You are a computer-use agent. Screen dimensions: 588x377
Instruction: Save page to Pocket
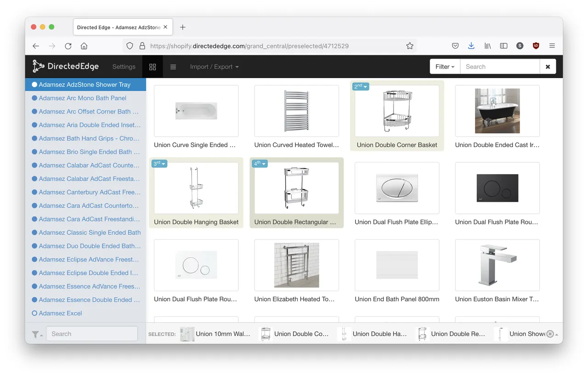[x=455, y=46]
